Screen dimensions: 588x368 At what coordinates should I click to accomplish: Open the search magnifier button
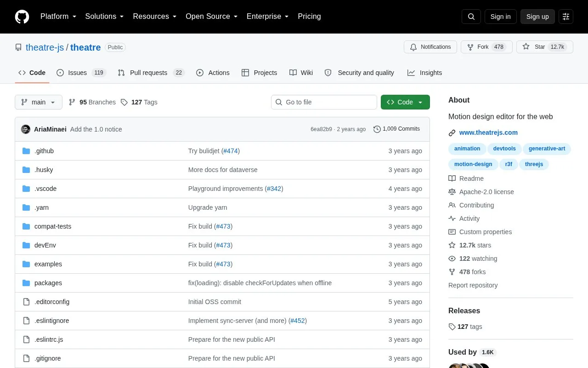pos(471,17)
